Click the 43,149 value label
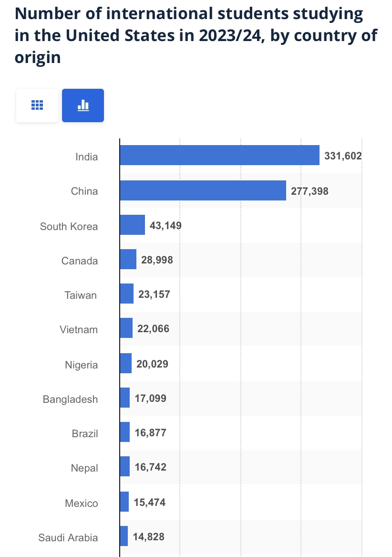 click(x=165, y=225)
